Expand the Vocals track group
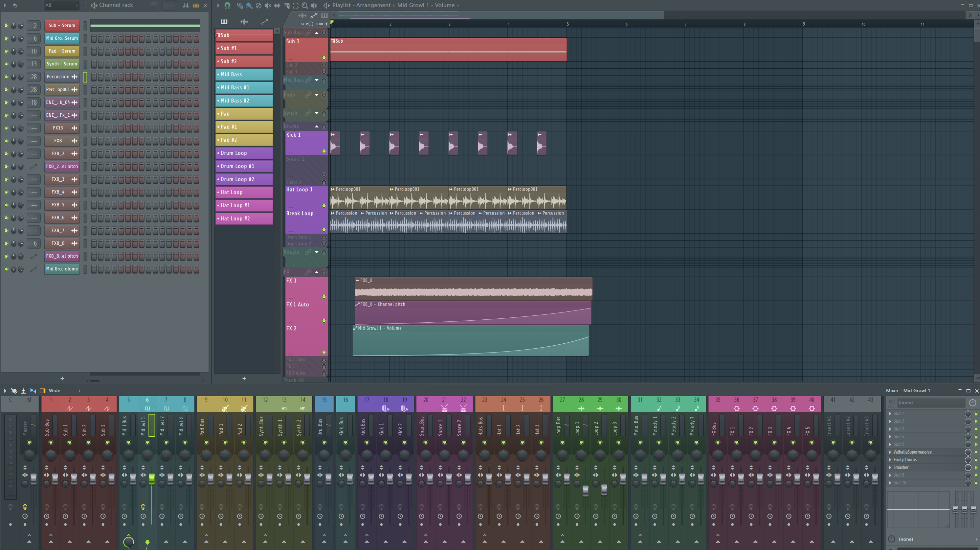The image size is (980, 550). click(317, 252)
